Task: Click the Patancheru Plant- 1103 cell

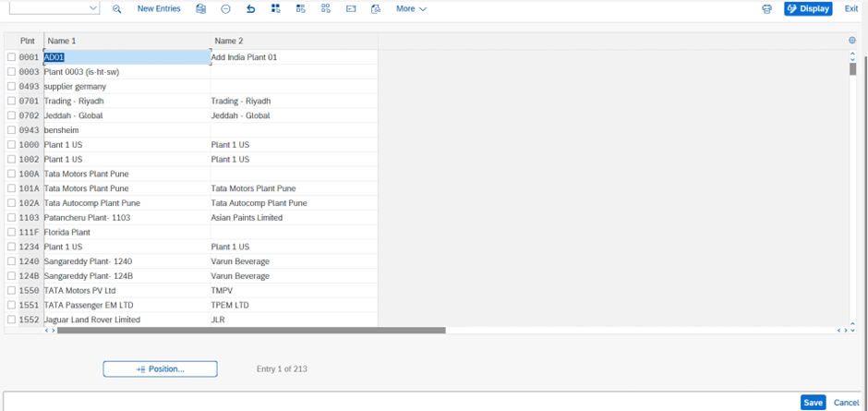Action: pos(127,218)
